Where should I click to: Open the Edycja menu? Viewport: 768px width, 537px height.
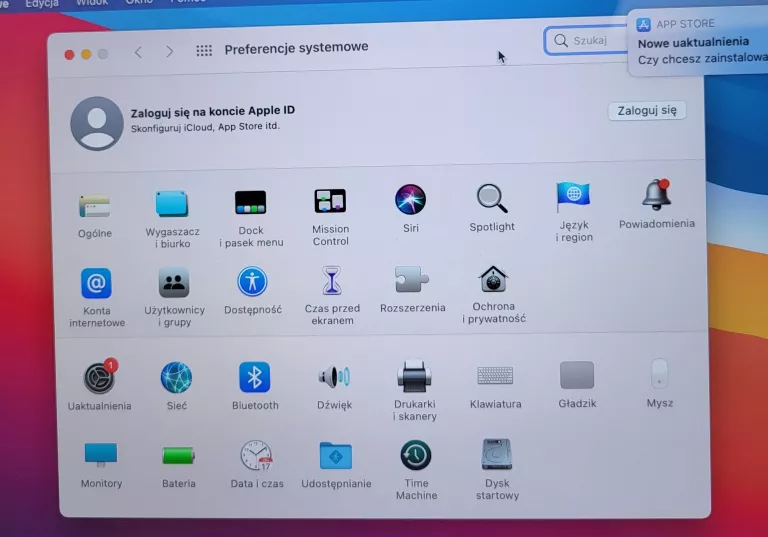(x=42, y=3)
